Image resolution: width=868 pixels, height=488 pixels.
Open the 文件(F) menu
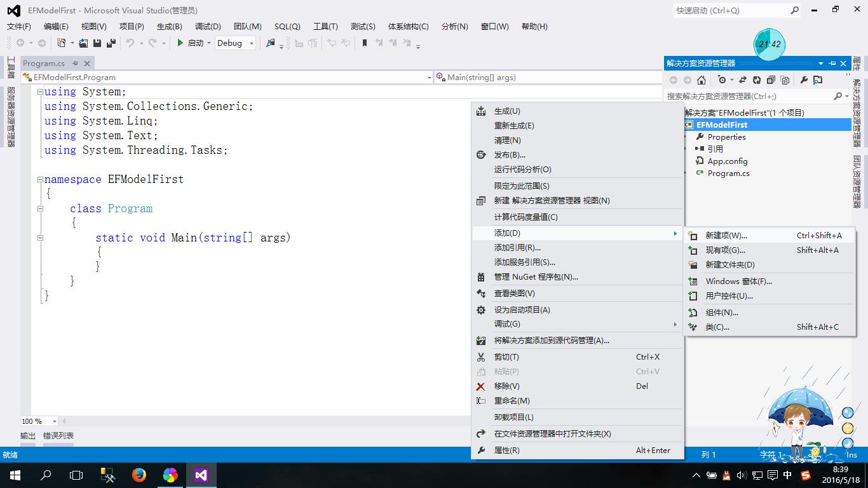pos(19,27)
